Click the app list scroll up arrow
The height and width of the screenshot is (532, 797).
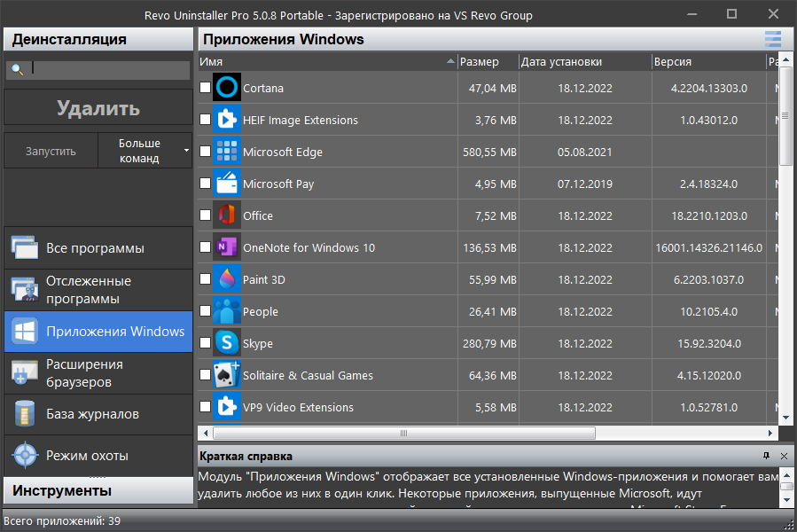[x=785, y=59]
